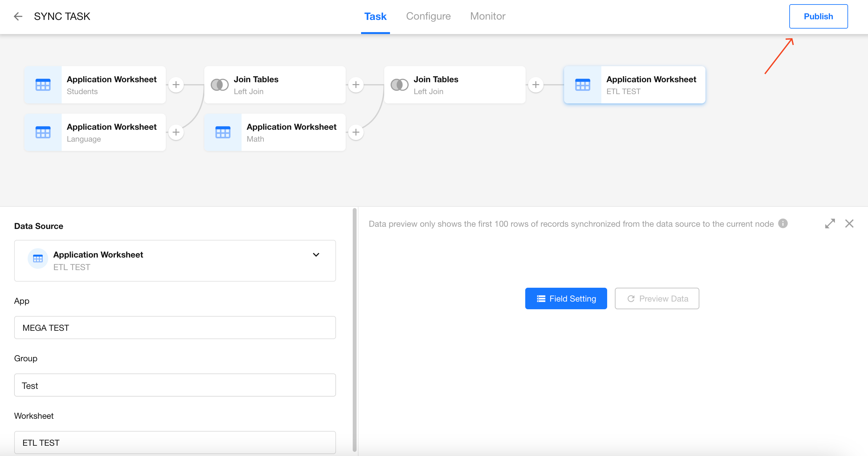Click the Preview Data button
The width and height of the screenshot is (868, 456).
[657, 298]
